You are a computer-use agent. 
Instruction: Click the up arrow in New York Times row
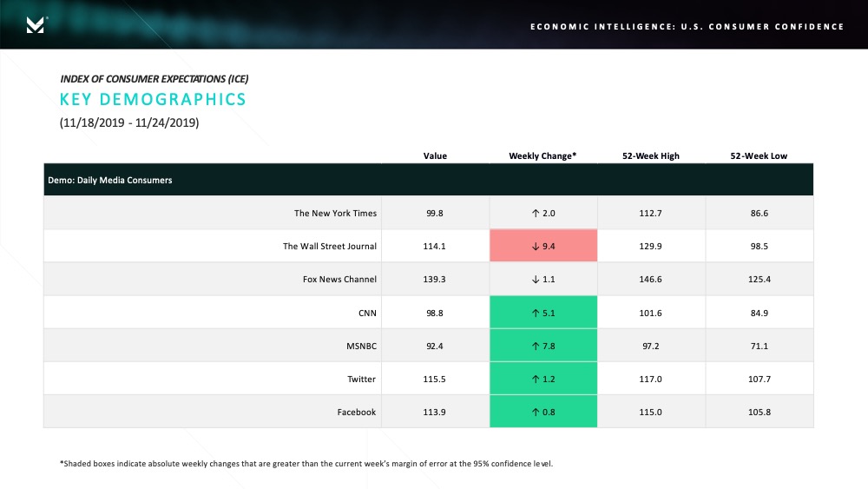tap(536, 213)
